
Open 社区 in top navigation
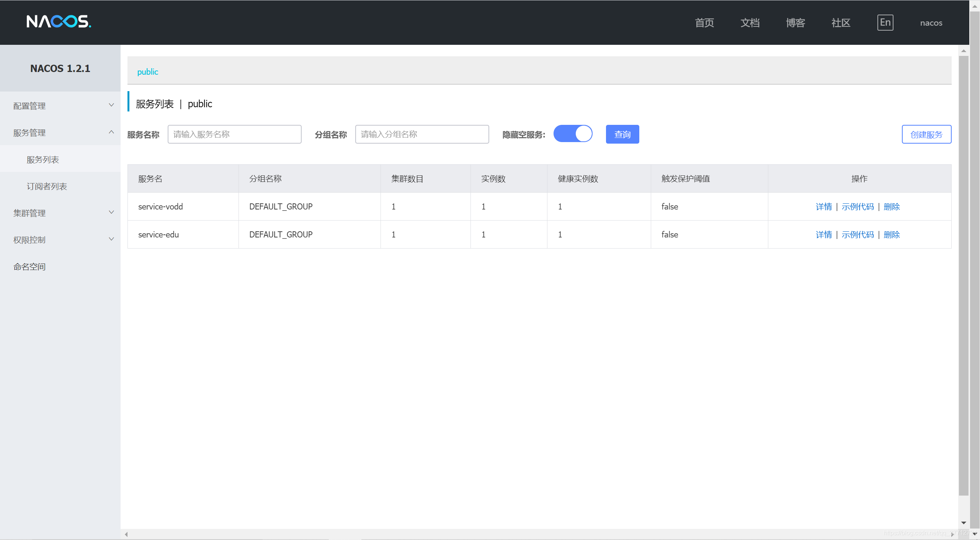(841, 23)
